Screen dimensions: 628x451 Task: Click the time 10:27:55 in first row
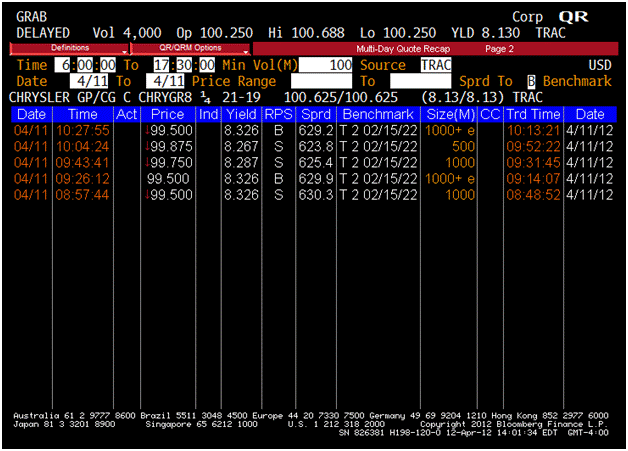click(x=83, y=131)
